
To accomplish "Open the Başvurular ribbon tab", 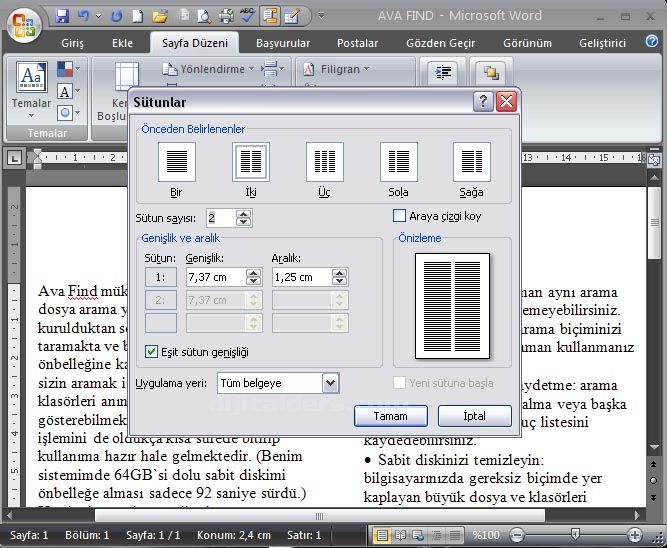I will [283, 43].
